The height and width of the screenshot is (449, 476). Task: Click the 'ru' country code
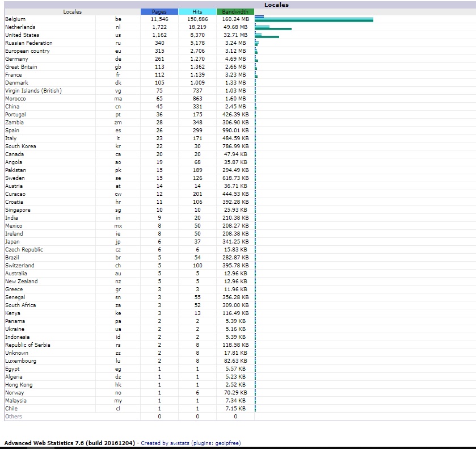[118, 43]
